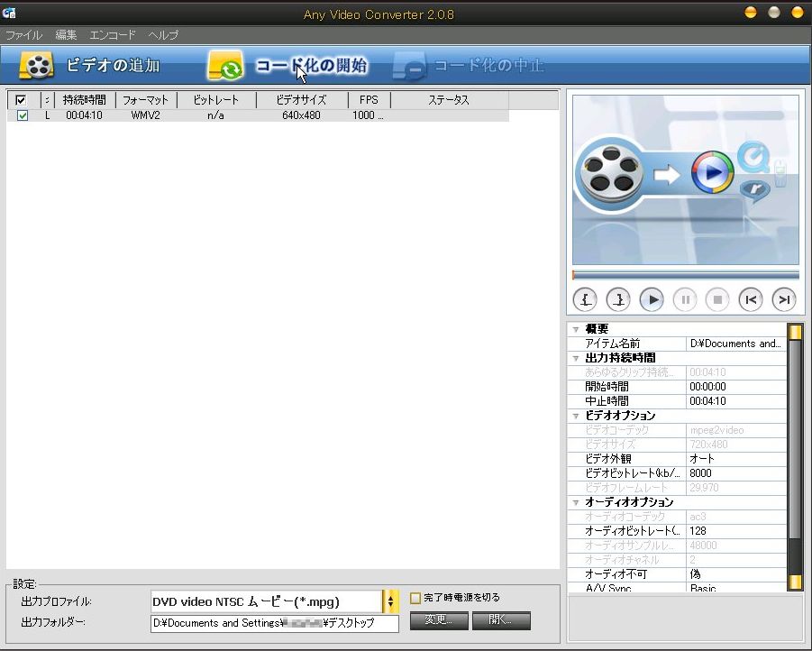Screen dimensions: 812x651
Task: Edit the ビデオ外観 value オート
Action: coord(736,459)
